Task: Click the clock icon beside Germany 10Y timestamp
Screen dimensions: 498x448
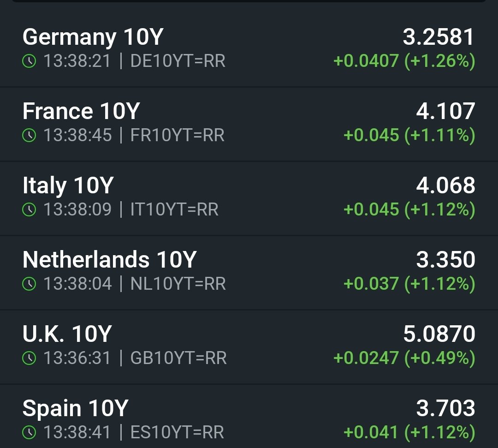Action: (x=29, y=61)
